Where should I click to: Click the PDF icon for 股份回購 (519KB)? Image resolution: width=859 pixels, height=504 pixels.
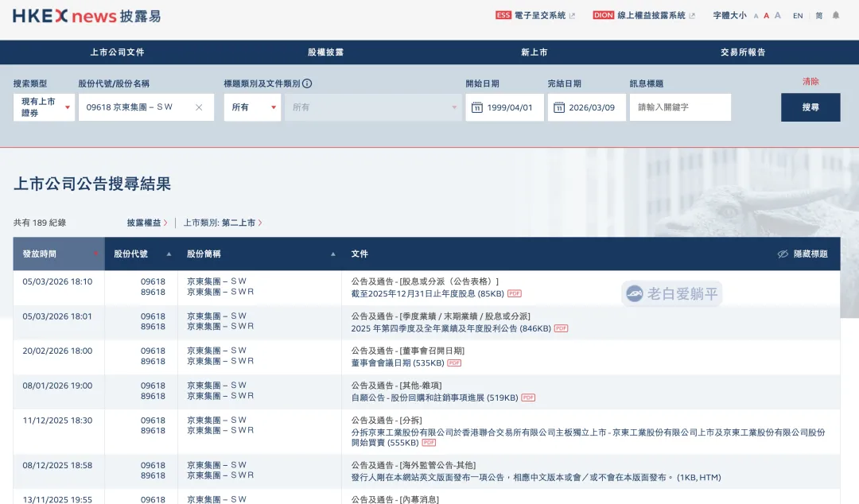(528, 397)
